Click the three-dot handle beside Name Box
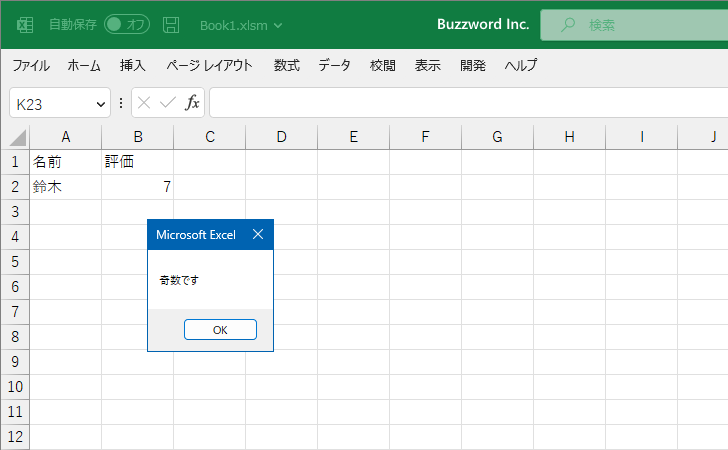This screenshot has height=450, width=728. pos(121,103)
